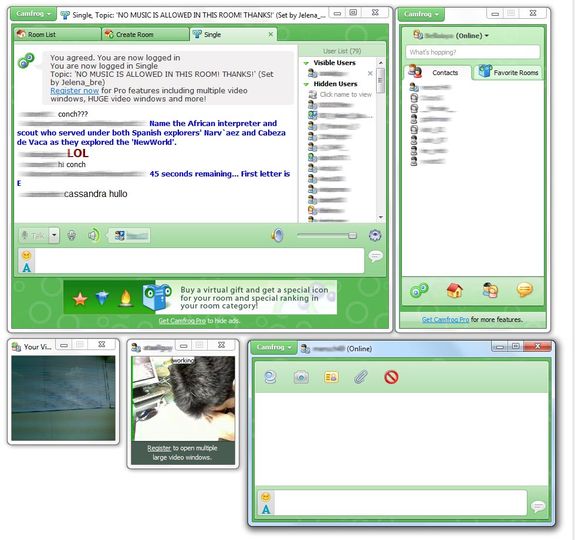Click the smiley emoticon in room message box
Screen dimensions: 575x540
tap(26, 255)
